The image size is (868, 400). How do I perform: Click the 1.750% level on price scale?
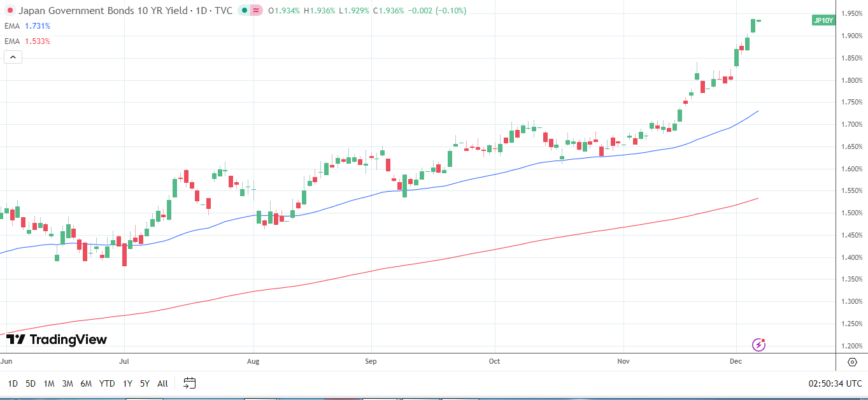[851, 102]
